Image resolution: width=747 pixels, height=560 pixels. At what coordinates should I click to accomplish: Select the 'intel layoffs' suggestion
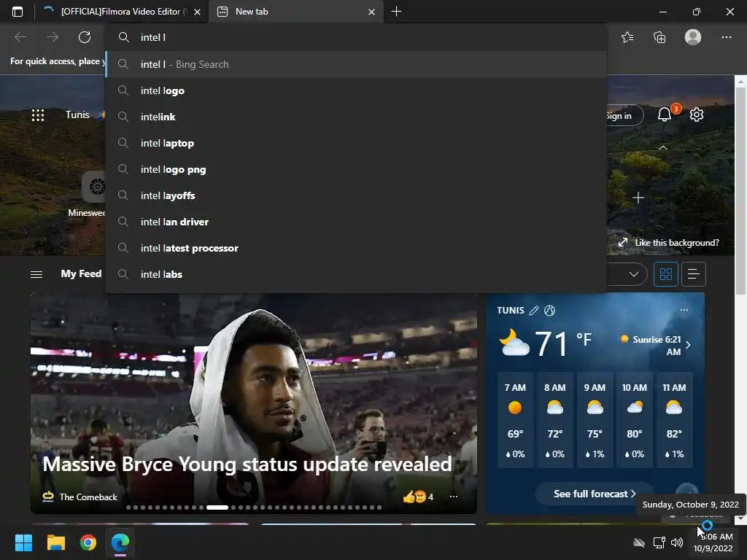click(356, 195)
